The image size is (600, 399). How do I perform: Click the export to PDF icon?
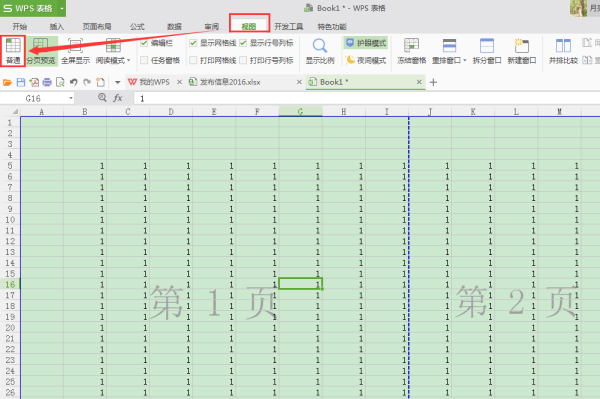coord(34,82)
